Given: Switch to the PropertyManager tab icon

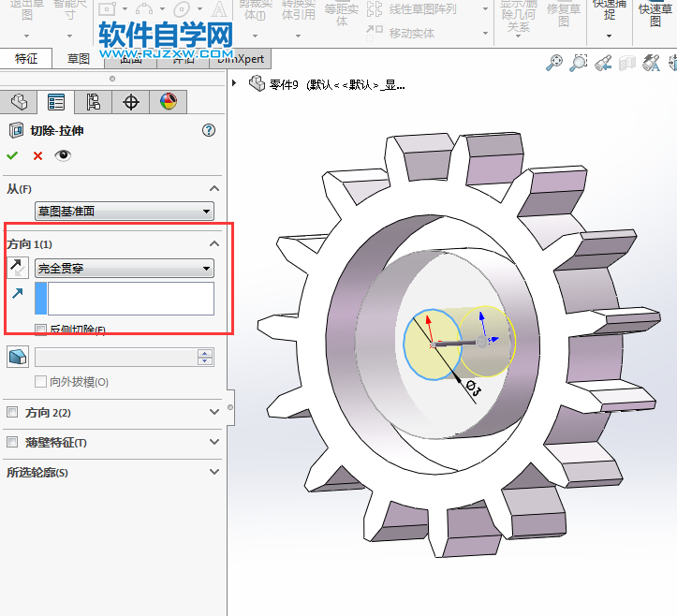Looking at the screenshot, I should point(56,102).
